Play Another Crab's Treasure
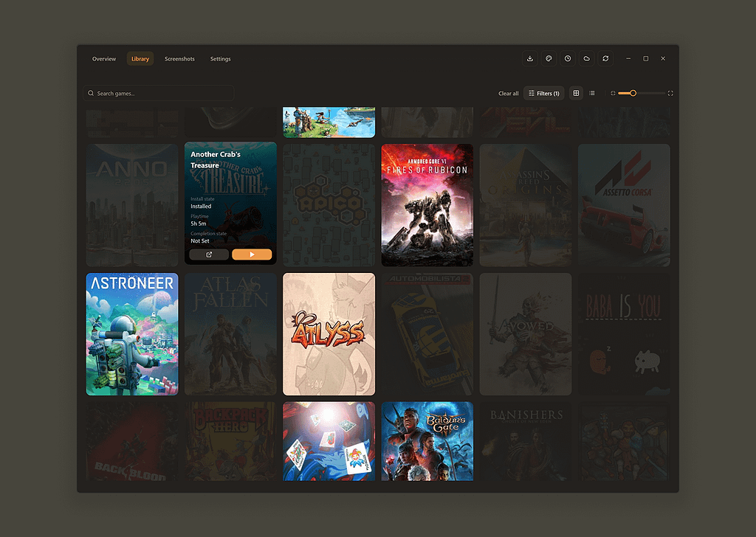Viewport: 756px width, 537px height. coord(252,254)
